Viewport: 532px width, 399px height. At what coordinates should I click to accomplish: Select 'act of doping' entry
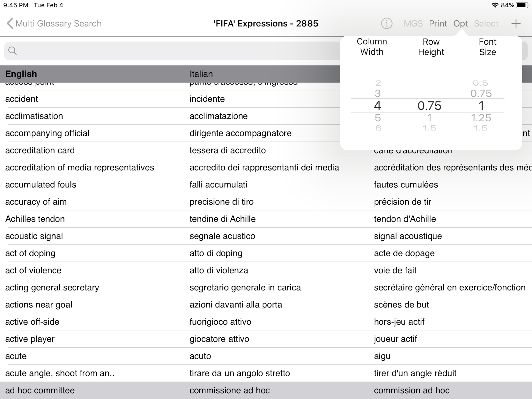pyautogui.click(x=30, y=253)
